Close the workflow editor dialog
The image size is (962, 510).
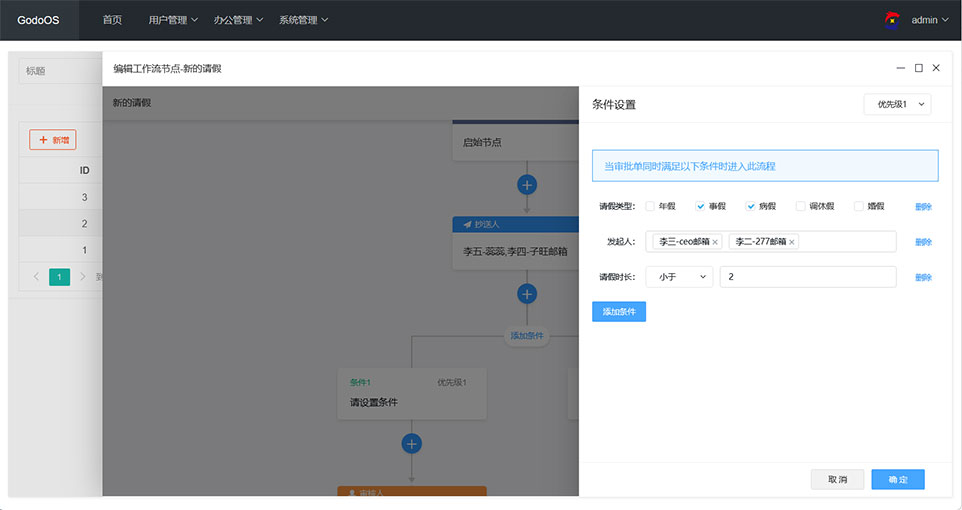click(x=936, y=68)
